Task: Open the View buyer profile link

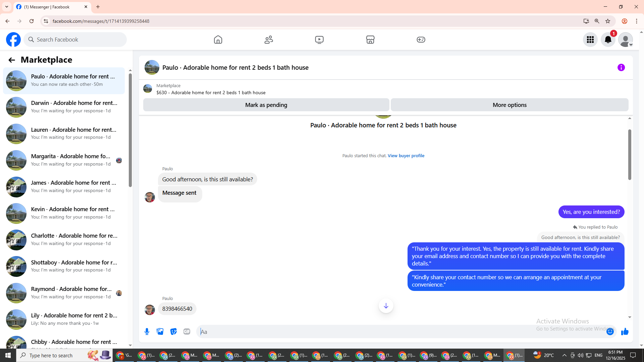Action: [x=406, y=156]
